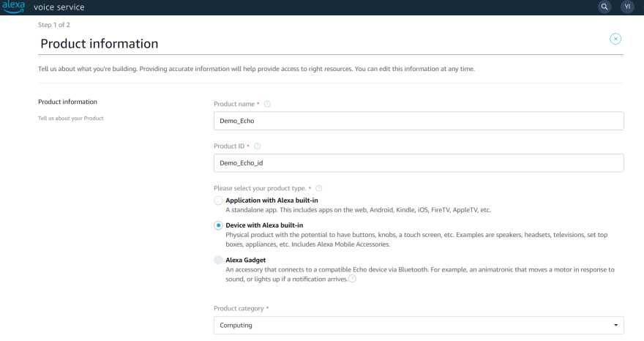Click the 'Product ID' field label
Viewport: 644px width, 341px height.
click(229, 146)
